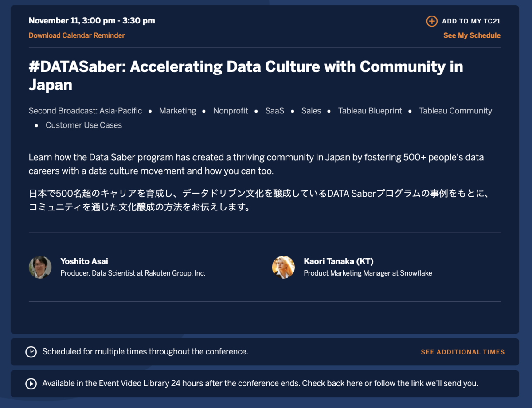532x408 pixels.
Task: Click the plus circle icon beside Add to My TC21
Action: point(432,21)
